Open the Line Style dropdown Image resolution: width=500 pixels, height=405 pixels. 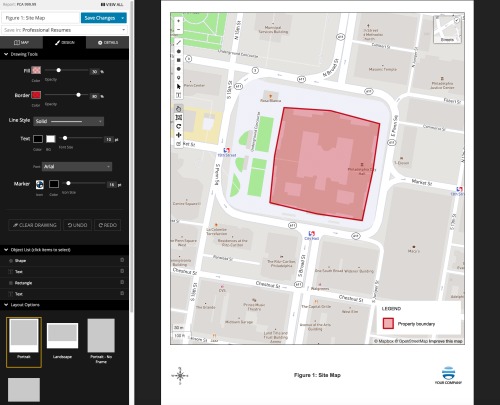pyautogui.click(x=68, y=121)
